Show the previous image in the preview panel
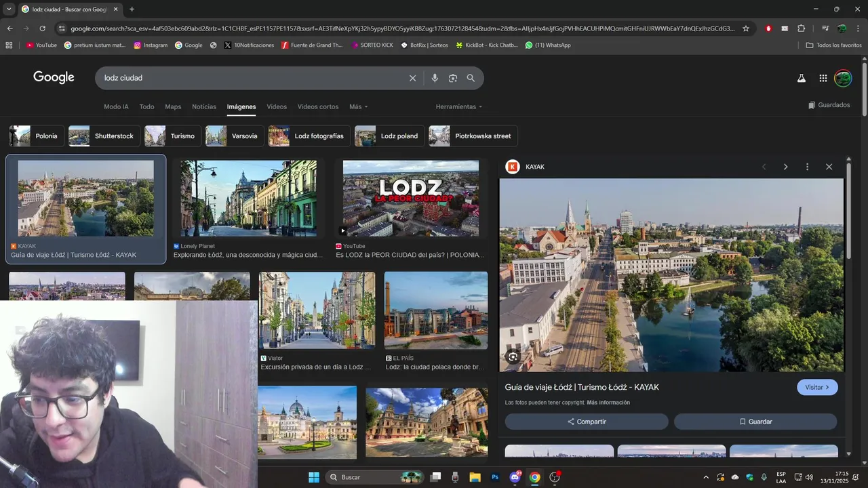 coord(764,167)
